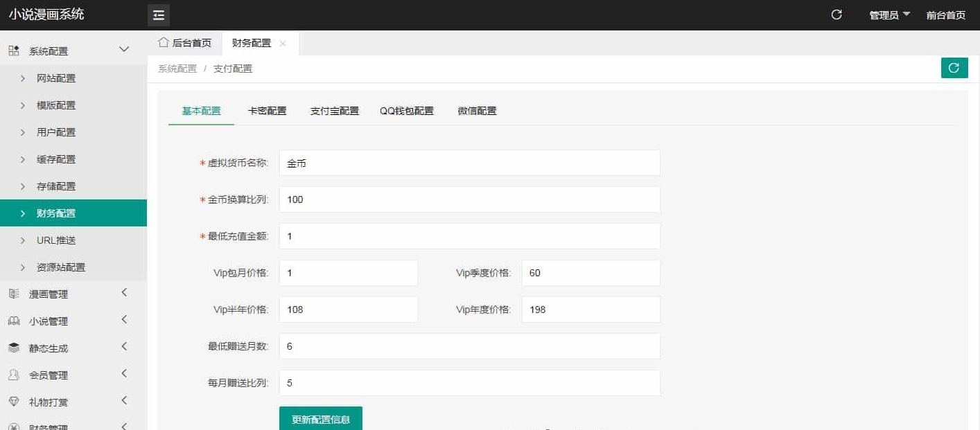Click the 更新配置信息 button
Image resolution: width=980 pixels, height=430 pixels.
[321, 419]
